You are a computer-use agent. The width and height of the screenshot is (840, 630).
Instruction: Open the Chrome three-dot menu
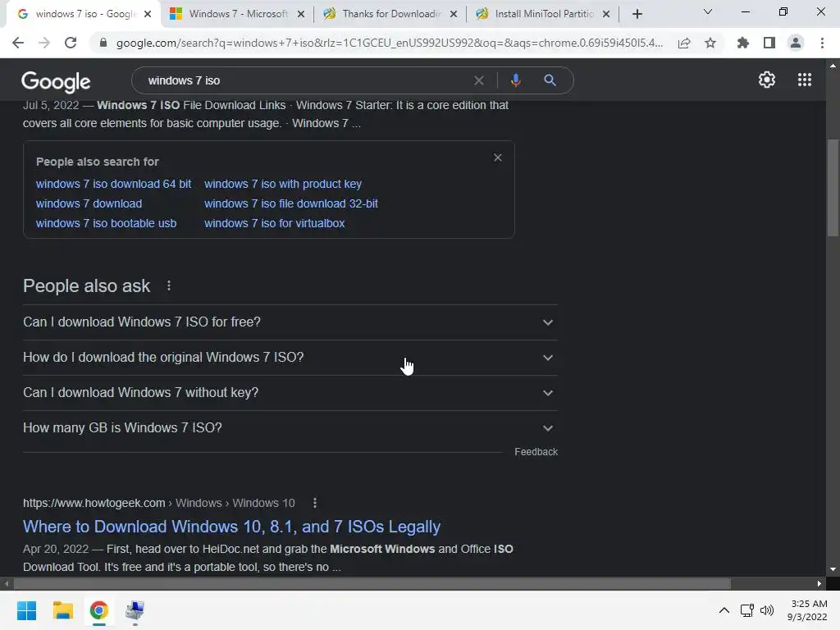(822, 43)
